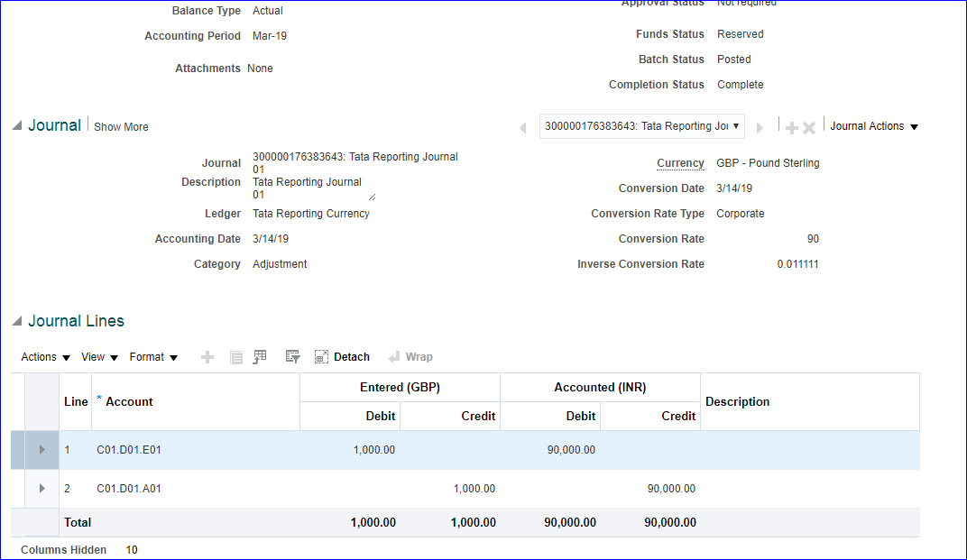Collapse the Journal Lines section
967x560 pixels.
pyautogui.click(x=17, y=322)
